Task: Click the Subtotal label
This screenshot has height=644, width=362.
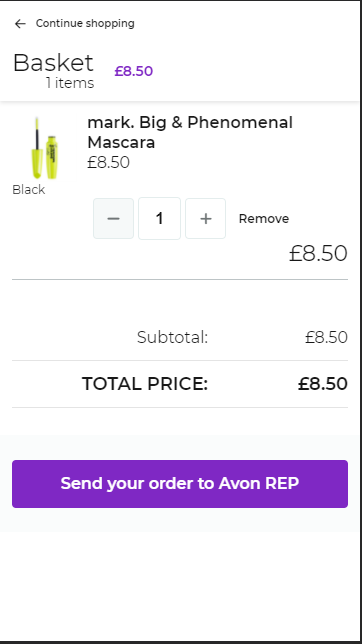Action: pos(173,337)
